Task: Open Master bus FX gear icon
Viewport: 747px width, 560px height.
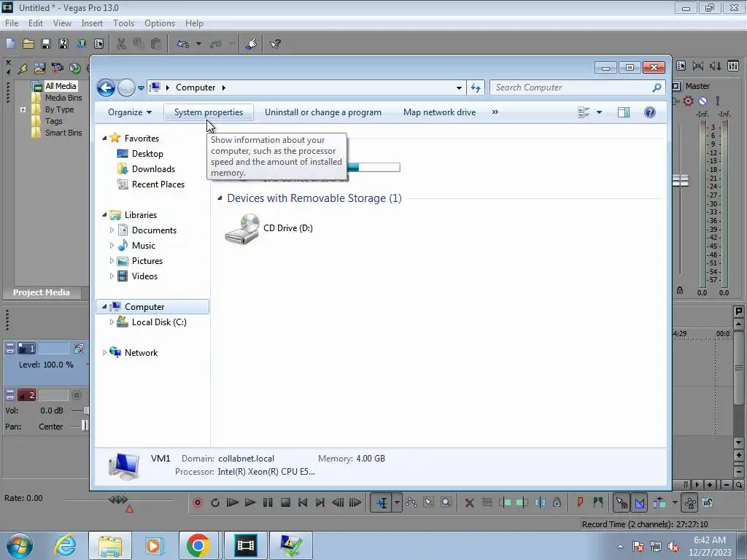Action: click(x=688, y=101)
